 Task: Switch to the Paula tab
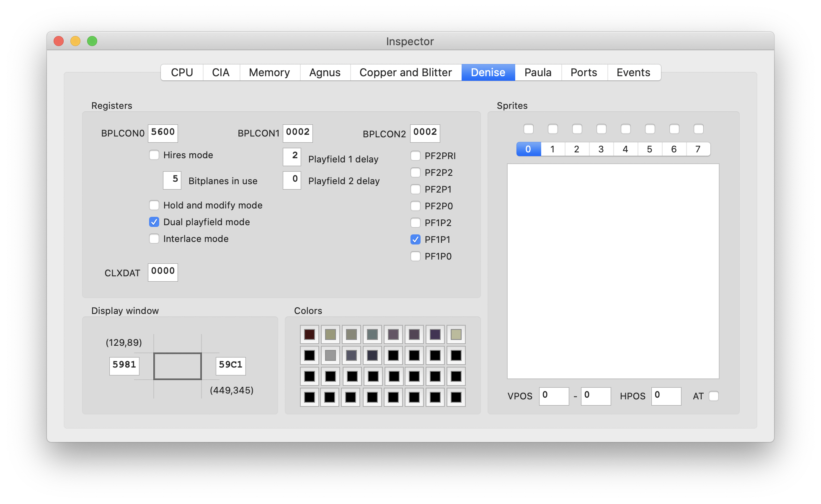(x=538, y=72)
